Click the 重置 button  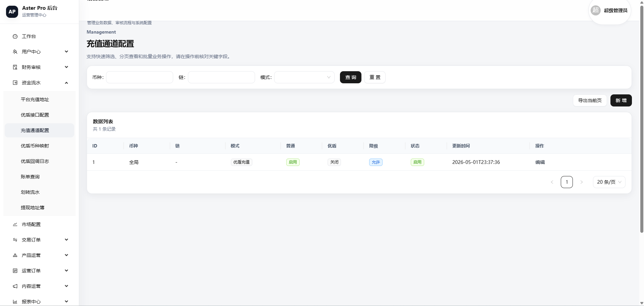(x=375, y=77)
